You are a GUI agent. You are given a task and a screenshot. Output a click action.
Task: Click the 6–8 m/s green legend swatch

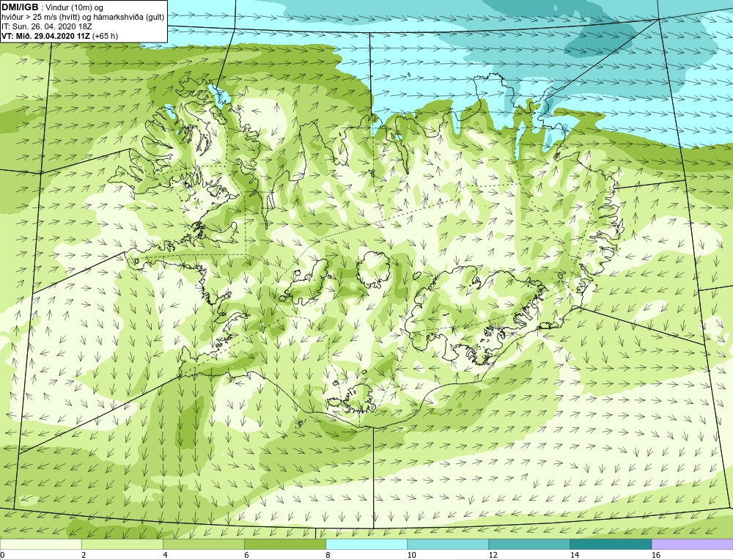tap(284, 544)
